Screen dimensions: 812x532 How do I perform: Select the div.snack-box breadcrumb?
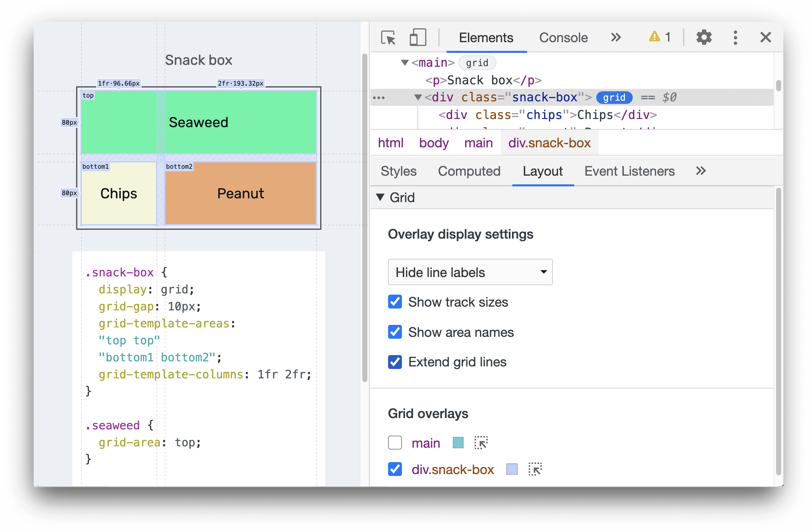tap(549, 143)
